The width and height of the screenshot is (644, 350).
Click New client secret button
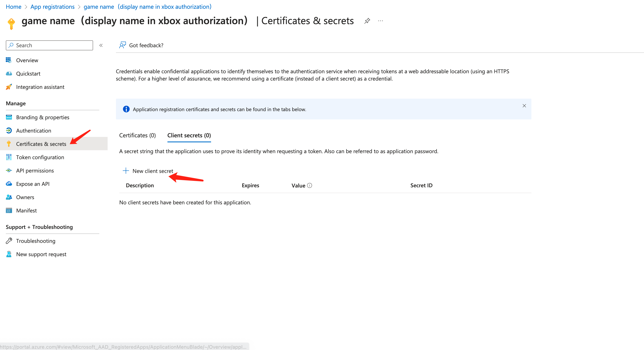tap(148, 171)
